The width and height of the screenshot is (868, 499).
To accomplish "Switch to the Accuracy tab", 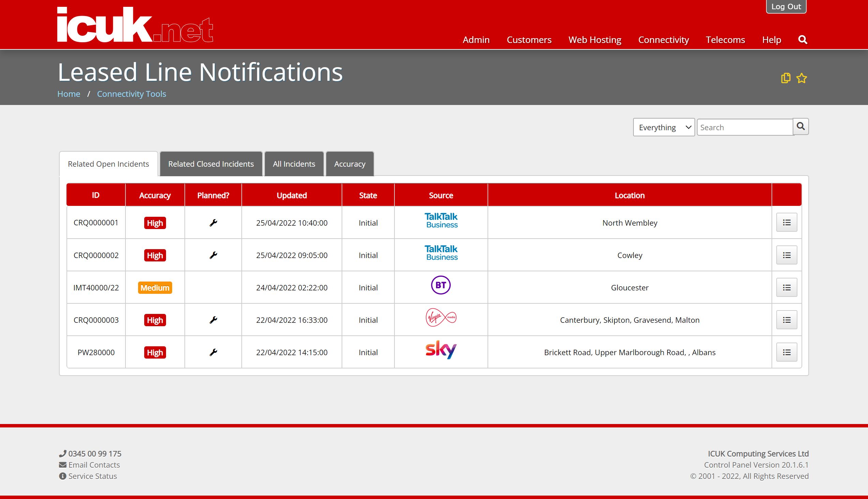I will coord(350,164).
